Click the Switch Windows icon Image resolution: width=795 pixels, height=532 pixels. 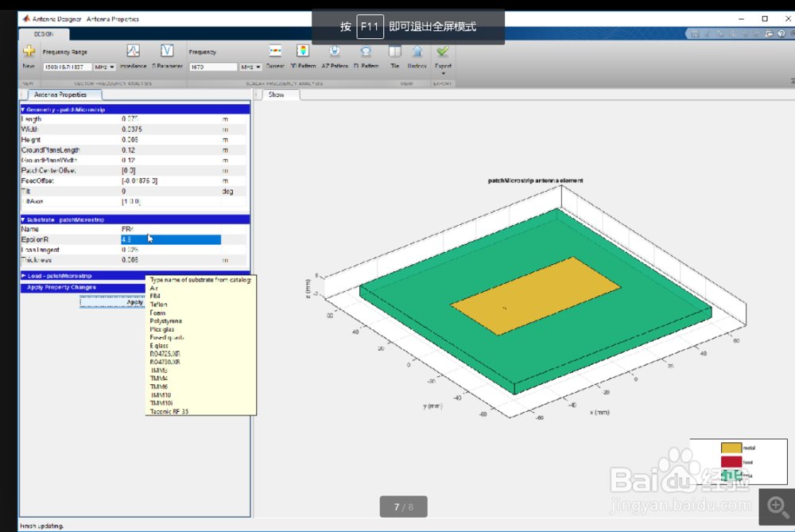(769, 34)
